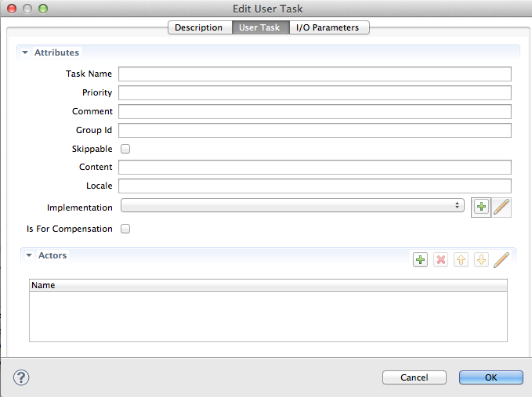Minimize the Edit User Task window

[27, 9]
